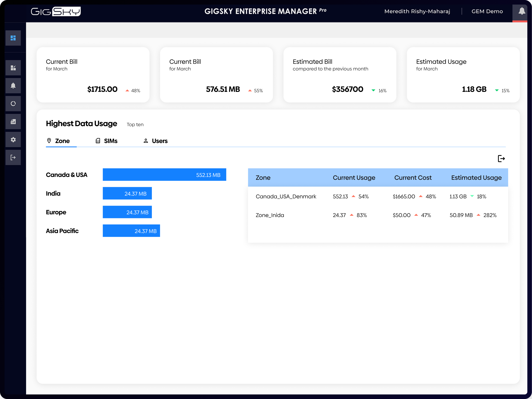532x399 pixels.
Task: Click the GEM Demo label
Action: (487, 11)
